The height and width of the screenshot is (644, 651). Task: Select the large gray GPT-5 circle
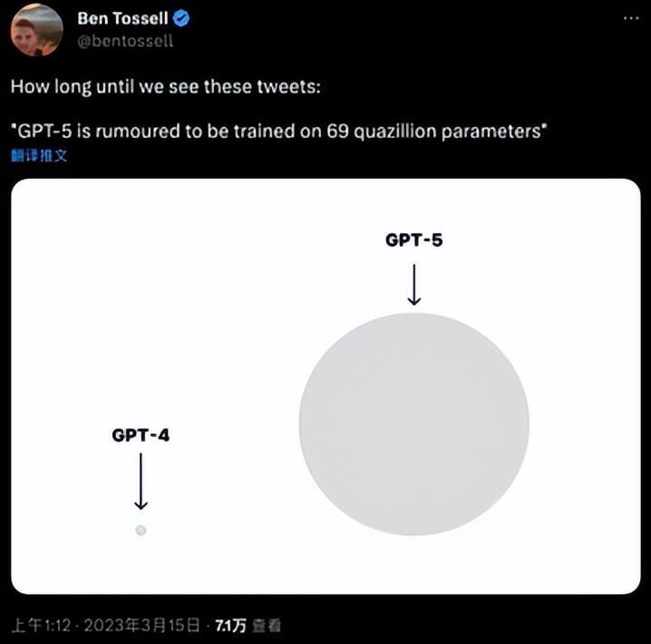coord(414,424)
